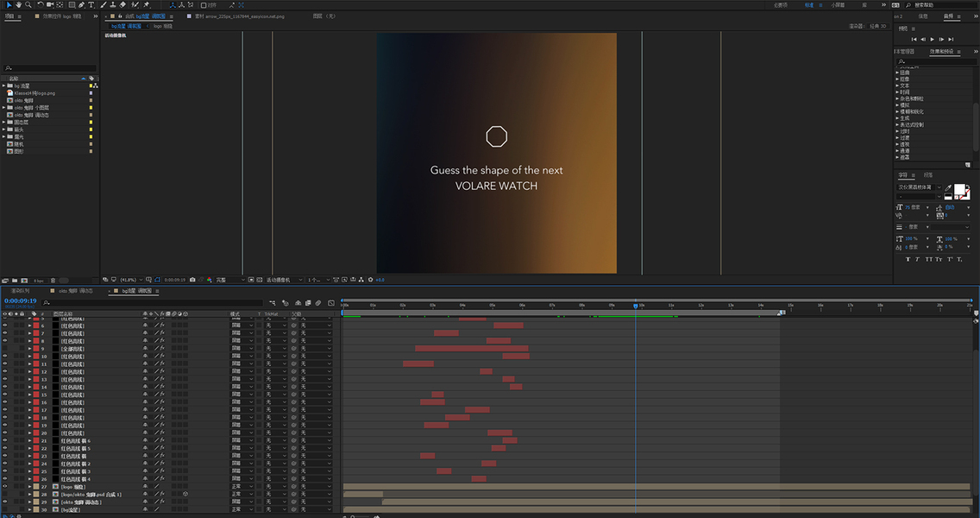Open blending mode dropdown for layer 8

(242, 341)
